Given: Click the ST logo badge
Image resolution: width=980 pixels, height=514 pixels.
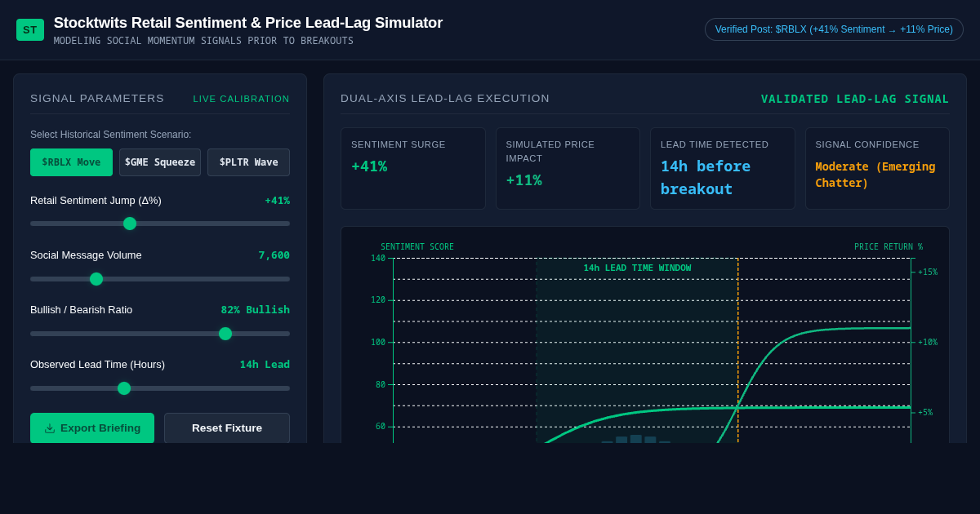Looking at the screenshot, I should click(x=30, y=29).
